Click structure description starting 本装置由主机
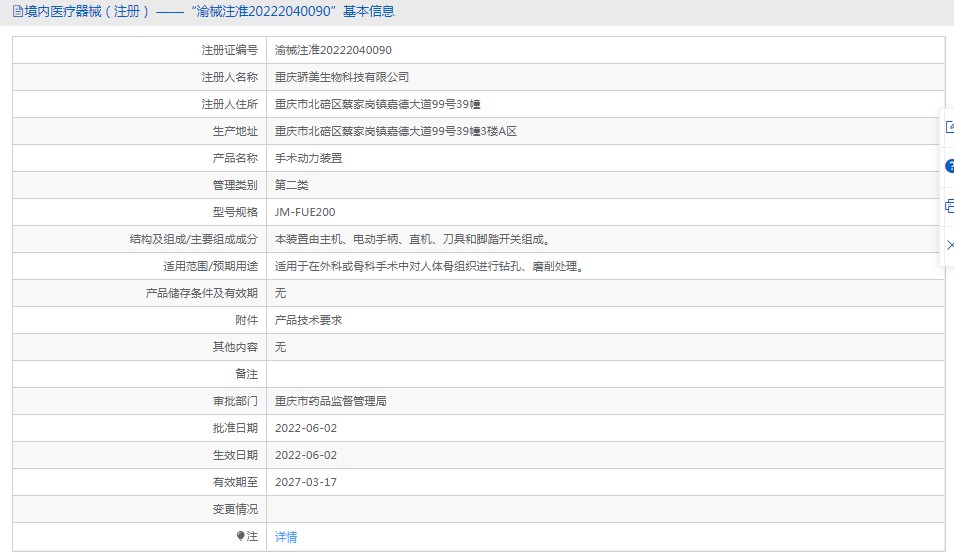 click(414, 239)
